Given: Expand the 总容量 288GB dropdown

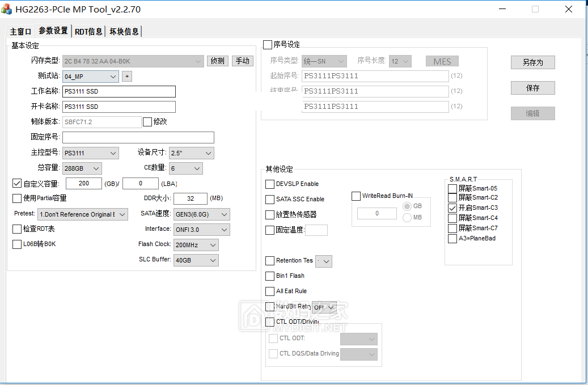Looking at the screenshot, I should click(x=82, y=168).
